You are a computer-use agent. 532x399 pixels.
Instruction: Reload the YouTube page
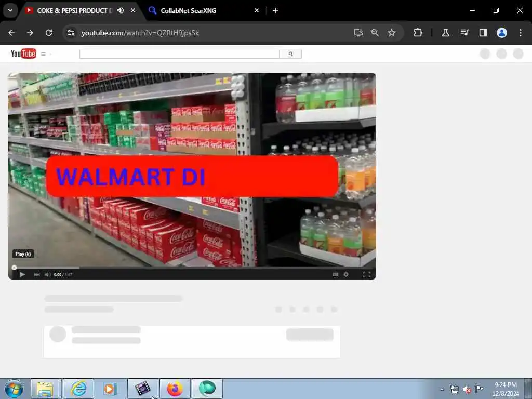(x=49, y=33)
